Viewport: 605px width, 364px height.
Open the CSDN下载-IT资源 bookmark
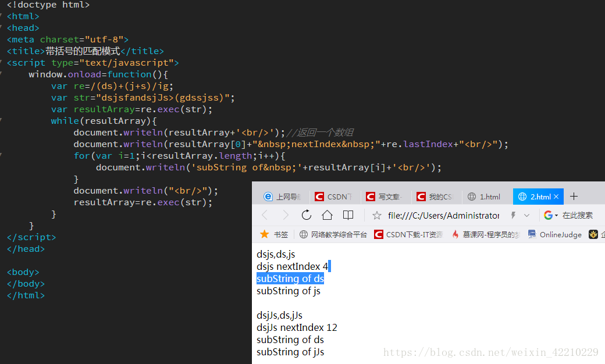point(408,234)
